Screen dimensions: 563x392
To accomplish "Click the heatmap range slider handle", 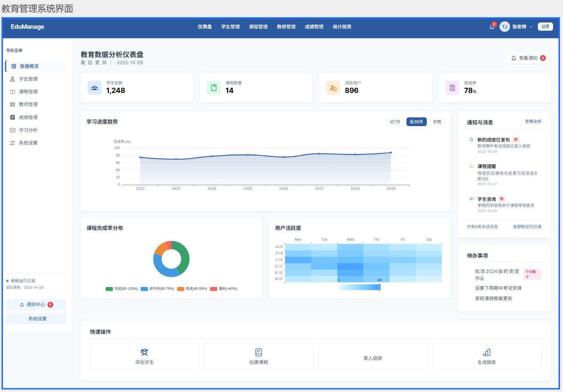I will pyautogui.click(x=379, y=287).
